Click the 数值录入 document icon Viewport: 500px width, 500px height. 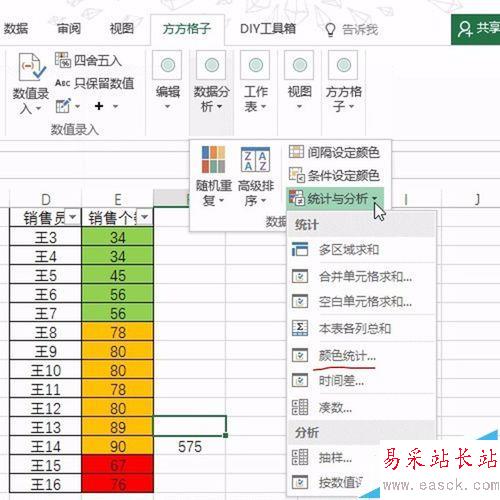[x=32, y=67]
